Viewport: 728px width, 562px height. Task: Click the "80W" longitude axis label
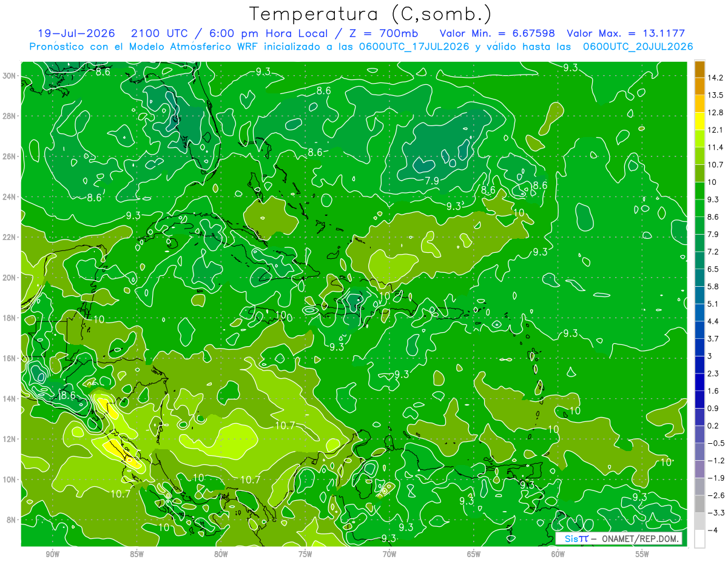click(221, 554)
